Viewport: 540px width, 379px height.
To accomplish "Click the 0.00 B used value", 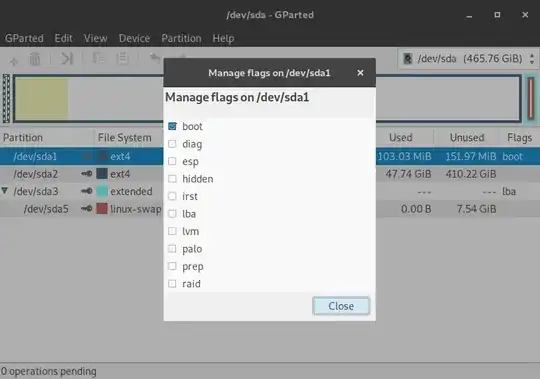I will pos(416,209).
